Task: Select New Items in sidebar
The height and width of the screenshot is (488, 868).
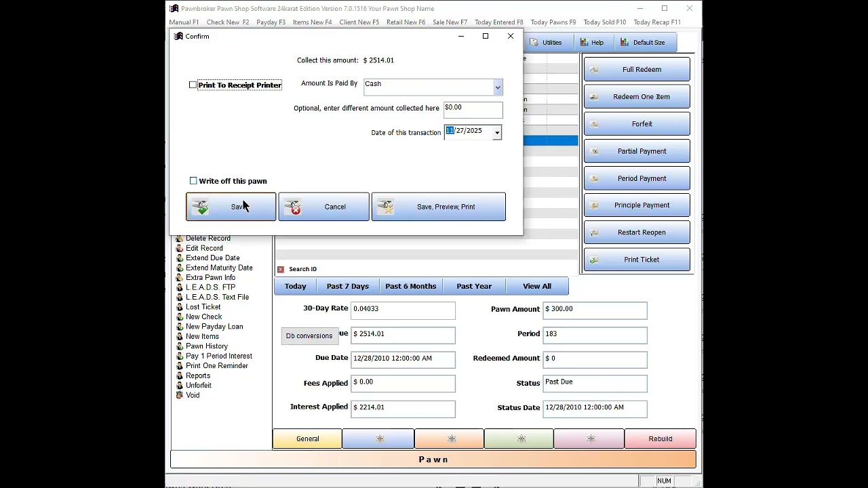Action: [x=202, y=336]
